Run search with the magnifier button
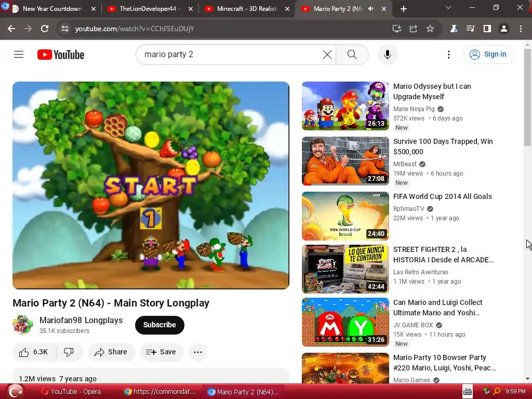Image resolution: width=532 pixels, height=399 pixels. (x=352, y=54)
